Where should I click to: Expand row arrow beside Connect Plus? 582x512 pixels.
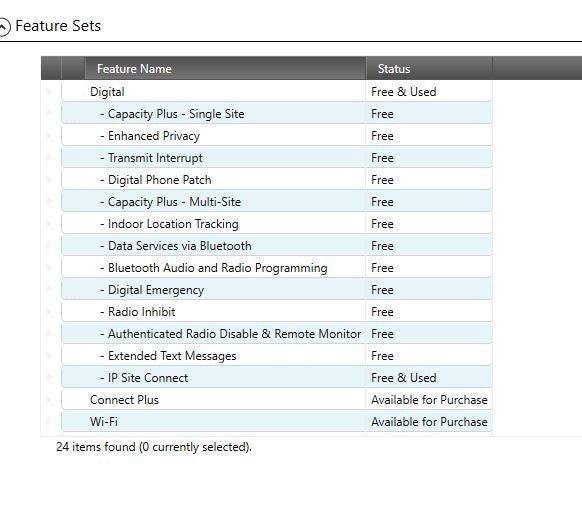[49, 400]
